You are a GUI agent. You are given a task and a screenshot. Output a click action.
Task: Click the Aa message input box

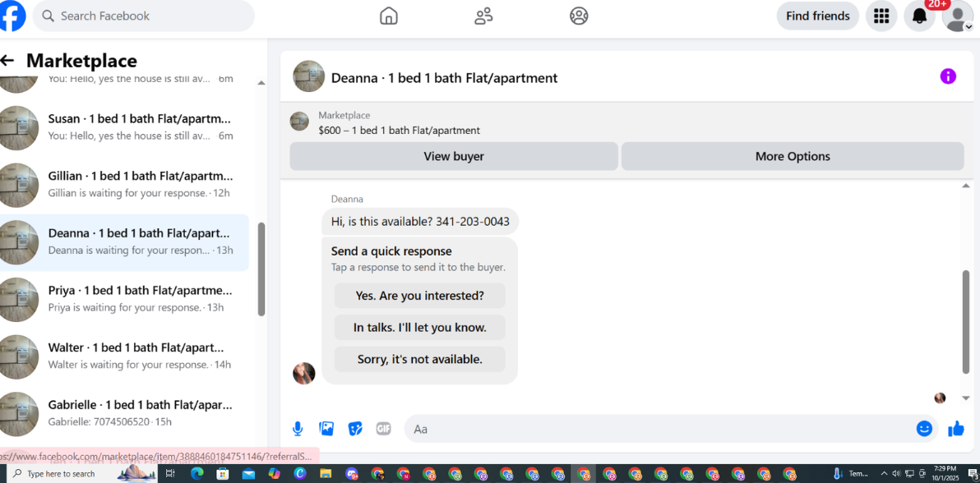(x=659, y=430)
